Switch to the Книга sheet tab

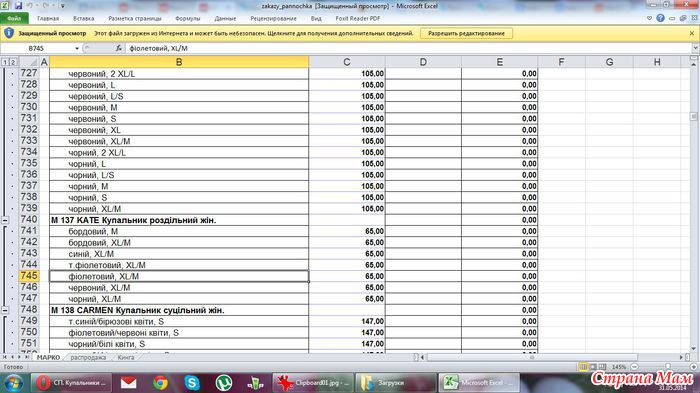(x=126, y=357)
